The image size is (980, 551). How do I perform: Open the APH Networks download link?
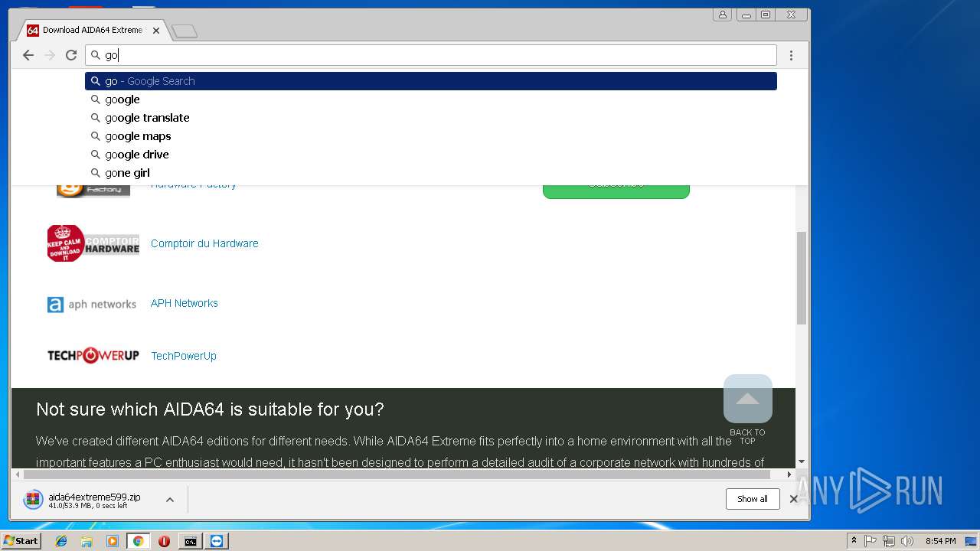click(185, 303)
